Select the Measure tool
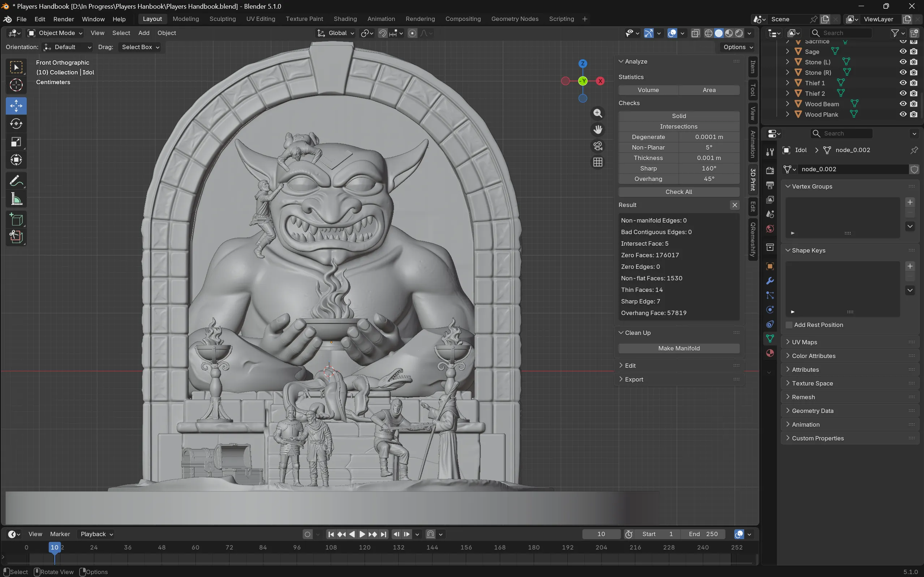This screenshot has width=924, height=577. 16,199
